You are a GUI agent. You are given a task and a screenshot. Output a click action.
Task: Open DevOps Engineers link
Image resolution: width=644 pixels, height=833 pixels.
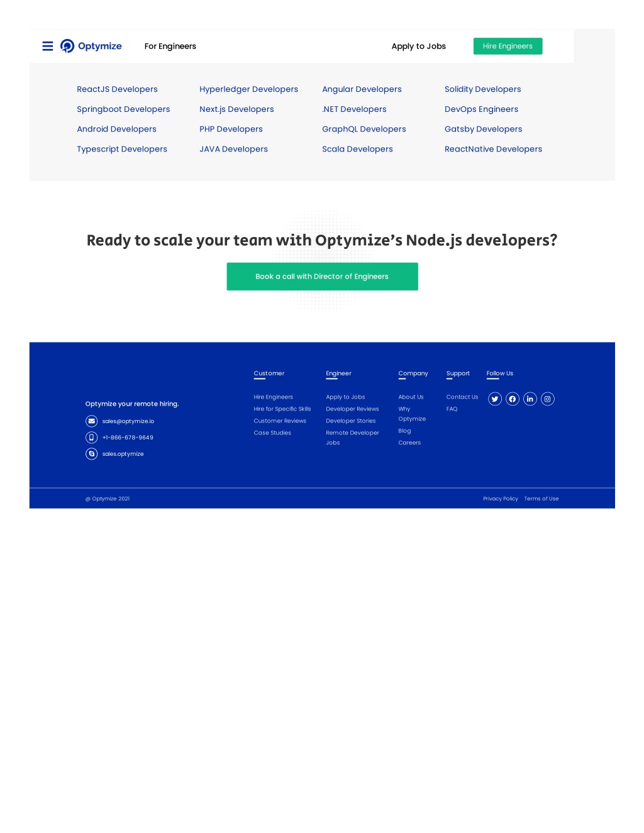coord(482,109)
